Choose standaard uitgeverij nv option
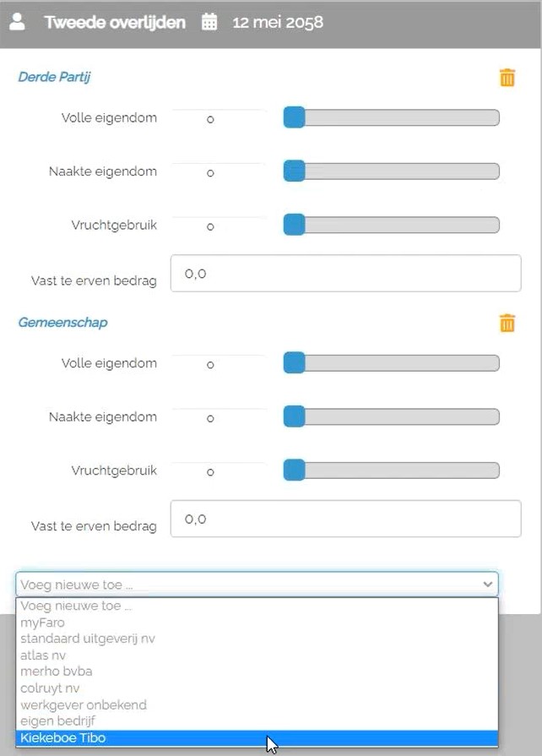The width and height of the screenshot is (542, 756). 88,639
